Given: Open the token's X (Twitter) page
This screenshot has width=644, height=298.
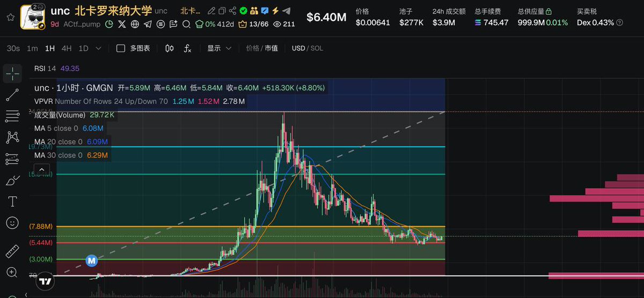Looking at the screenshot, I should [x=122, y=24].
